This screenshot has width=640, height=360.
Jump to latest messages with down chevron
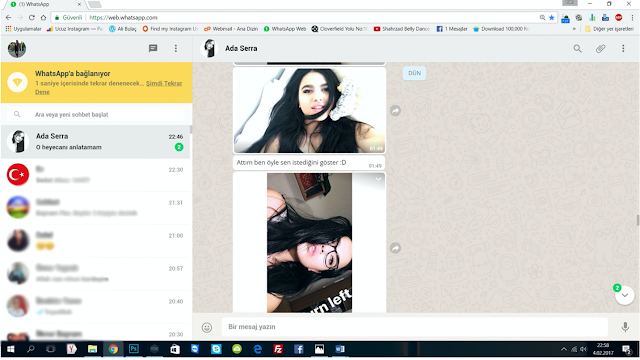[625, 295]
